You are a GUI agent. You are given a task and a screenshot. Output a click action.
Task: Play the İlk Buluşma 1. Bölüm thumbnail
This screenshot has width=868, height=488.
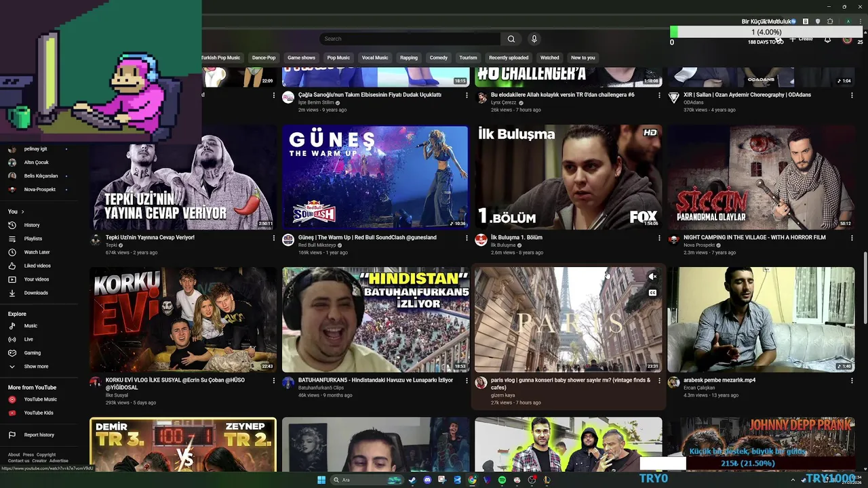click(x=568, y=178)
